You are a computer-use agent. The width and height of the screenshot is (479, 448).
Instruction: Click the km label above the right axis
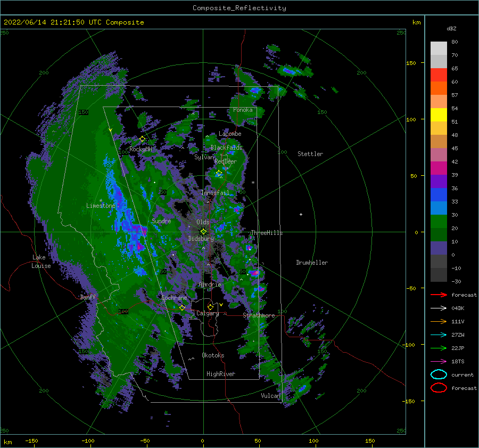[416, 22]
